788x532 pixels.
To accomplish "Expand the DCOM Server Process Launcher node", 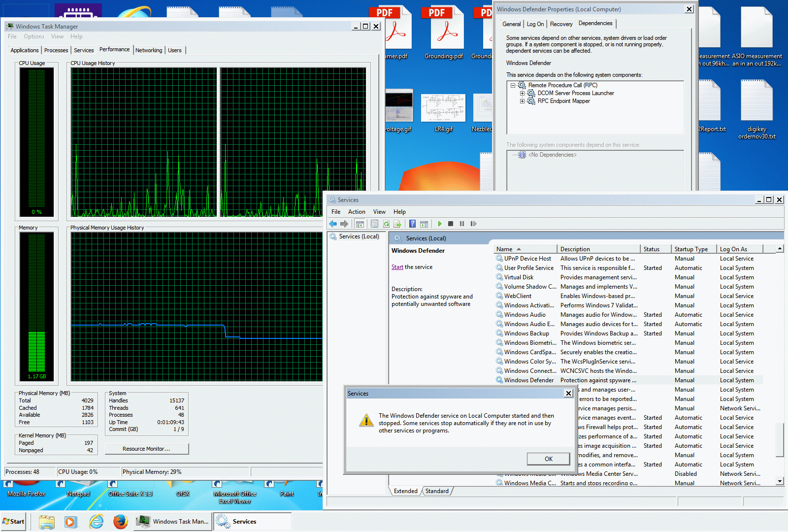I will [x=522, y=93].
